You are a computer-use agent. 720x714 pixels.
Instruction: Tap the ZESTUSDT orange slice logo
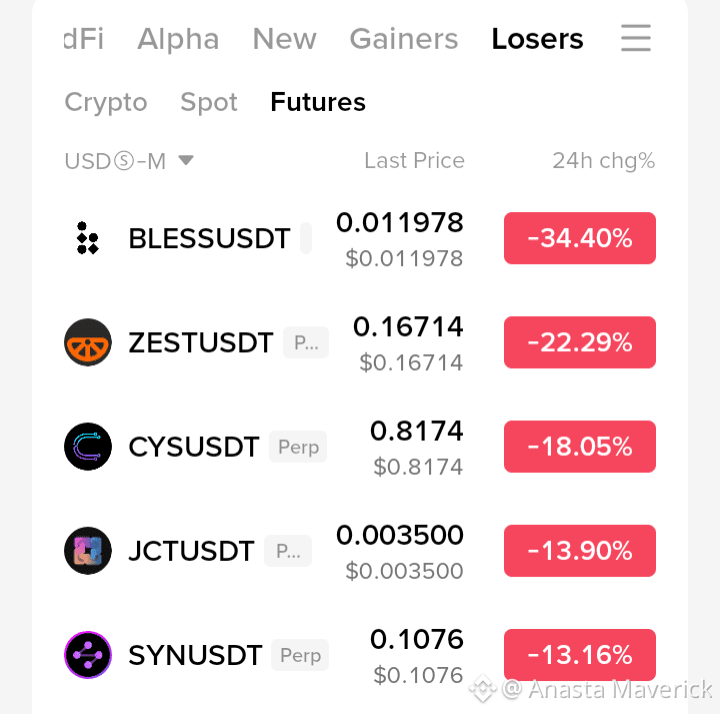pyautogui.click(x=88, y=342)
